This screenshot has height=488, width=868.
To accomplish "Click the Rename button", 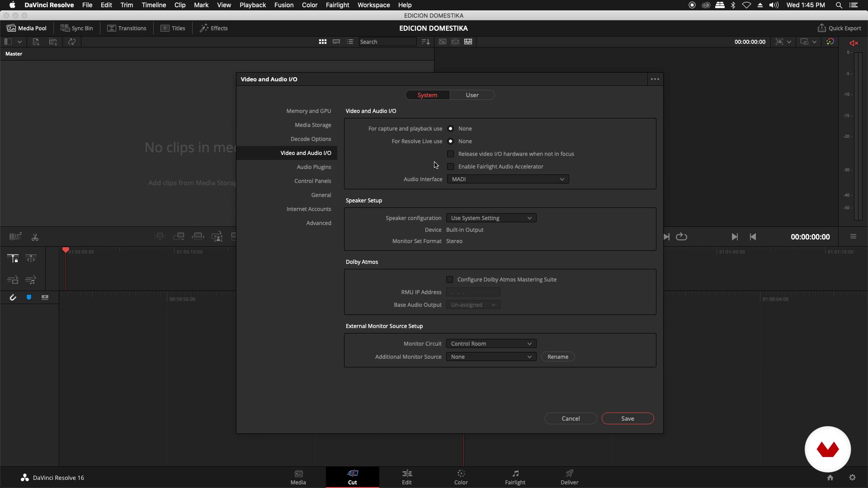I will point(557,357).
